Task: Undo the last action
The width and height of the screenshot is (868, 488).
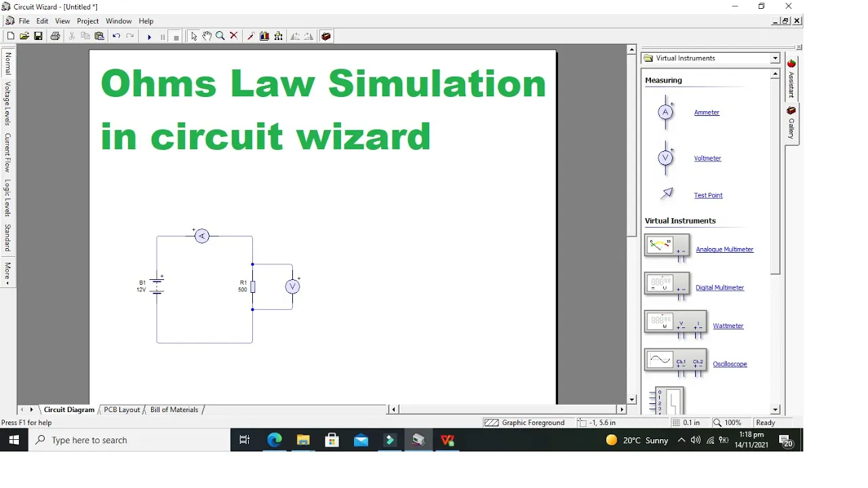Action: (116, 37)
